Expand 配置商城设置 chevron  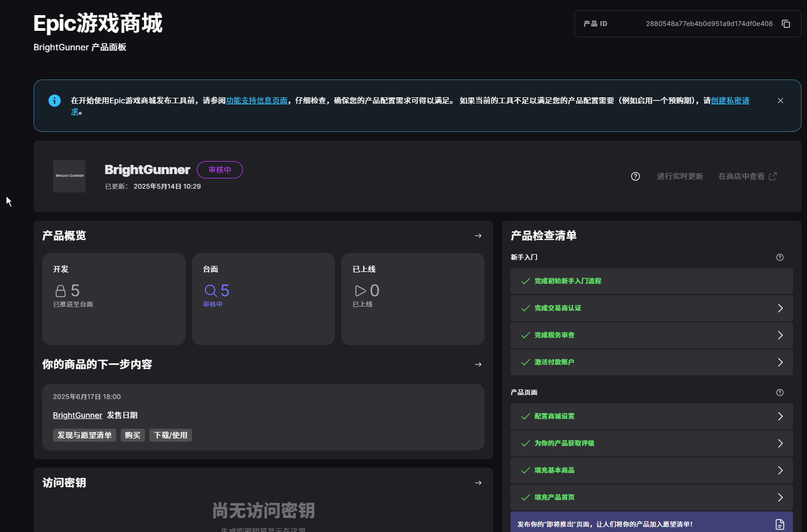(780, 416)
